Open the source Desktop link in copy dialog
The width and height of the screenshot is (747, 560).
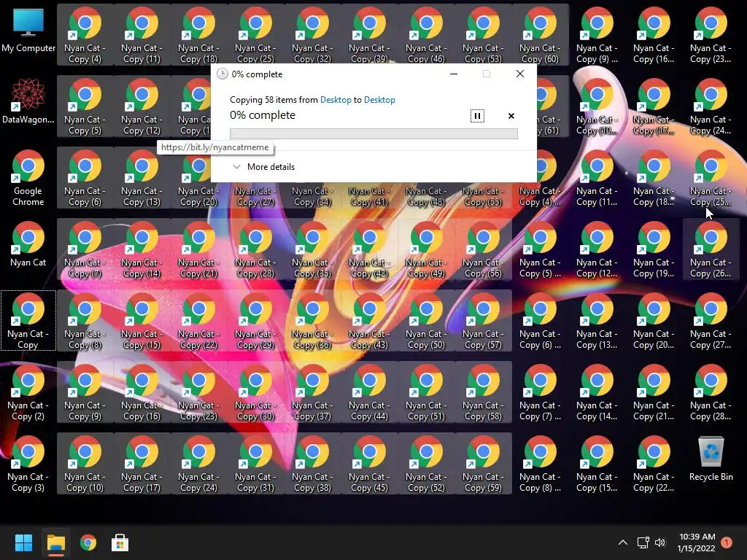tap(336, 99)
